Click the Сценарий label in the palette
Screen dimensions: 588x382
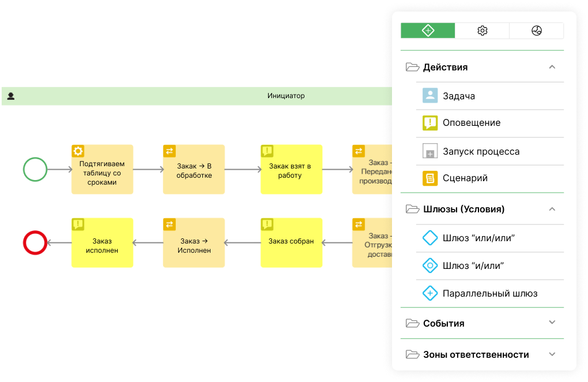[465, 178]
